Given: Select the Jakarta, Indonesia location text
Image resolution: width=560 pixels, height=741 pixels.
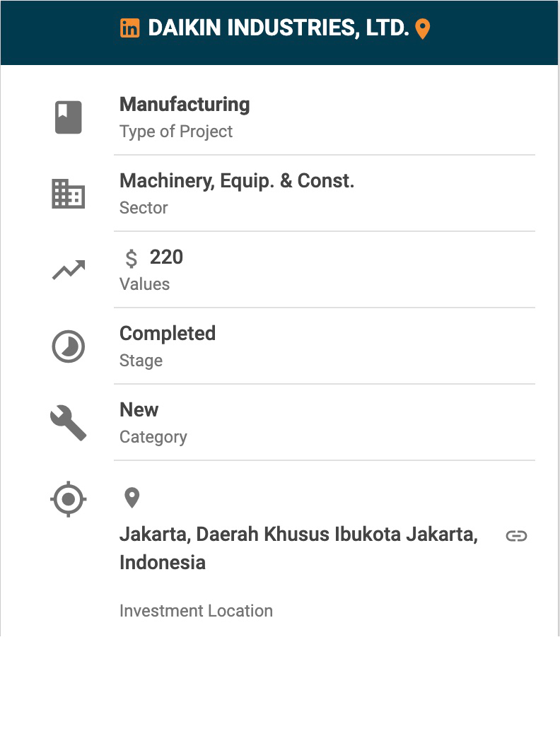Looking at the screenshot, I should pyautogui.click(x=298, y=548).
